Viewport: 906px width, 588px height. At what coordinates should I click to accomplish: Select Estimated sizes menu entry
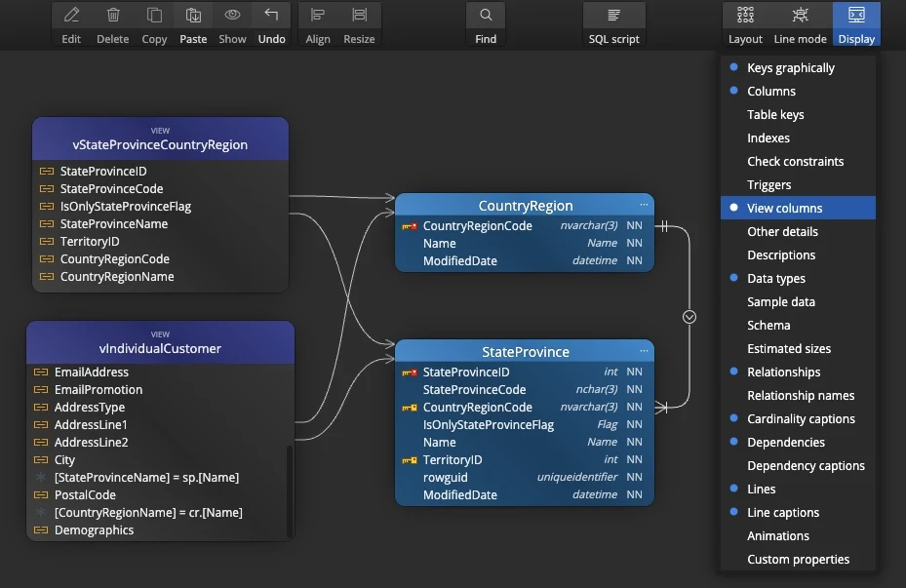pyautogui.click(x=798, y=348)
